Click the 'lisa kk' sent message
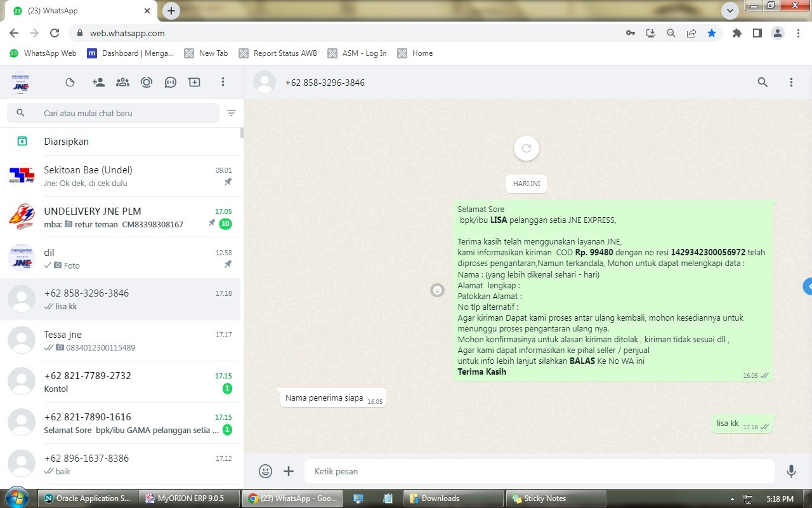 coord(742,424)
